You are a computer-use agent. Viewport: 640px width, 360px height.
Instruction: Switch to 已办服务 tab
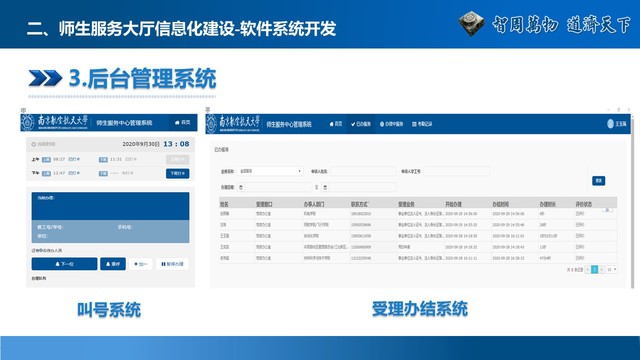[361, 124]
